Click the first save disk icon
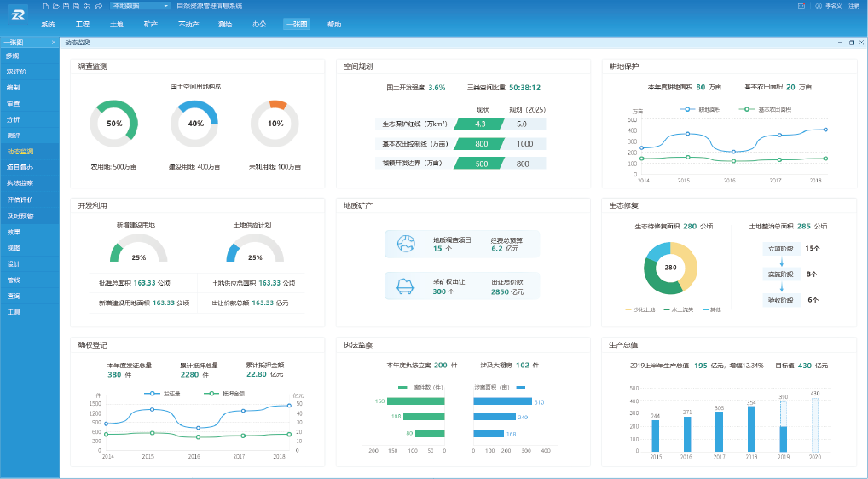The image size is (868, 479). pyautogui.click(x=67, y=5)
